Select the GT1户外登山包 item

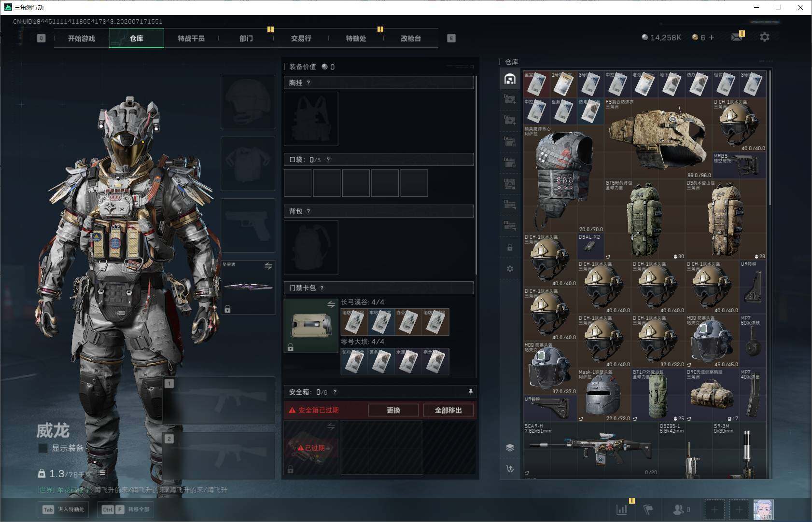658,395
